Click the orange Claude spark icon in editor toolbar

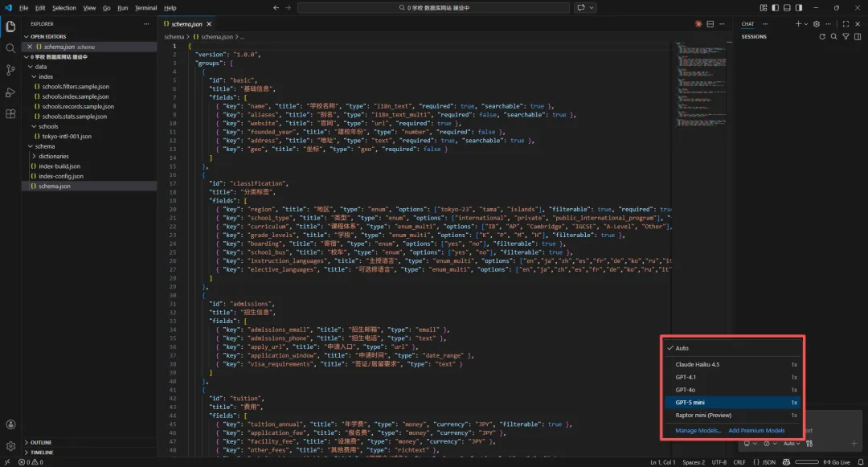click(698, 24)
